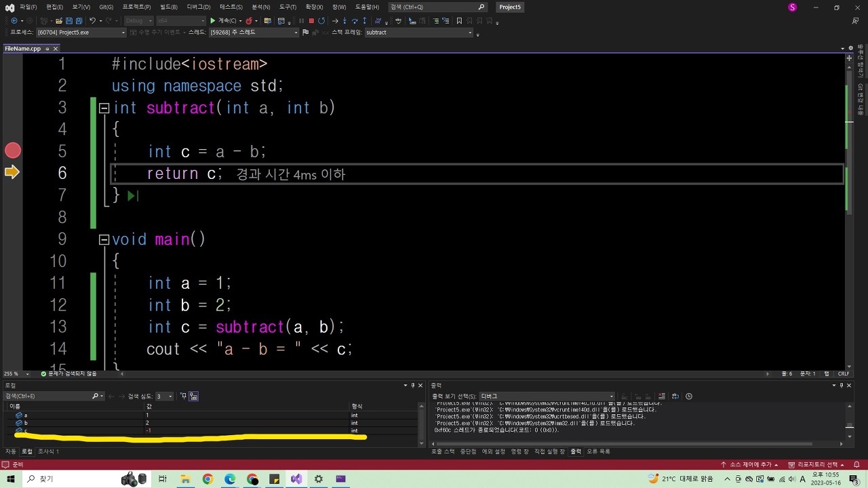Image resolution: width=868 pixels, height=488 pixels.
Task: Switch to the Breakpoints tab (중단점)
Action: coord(468,451)
